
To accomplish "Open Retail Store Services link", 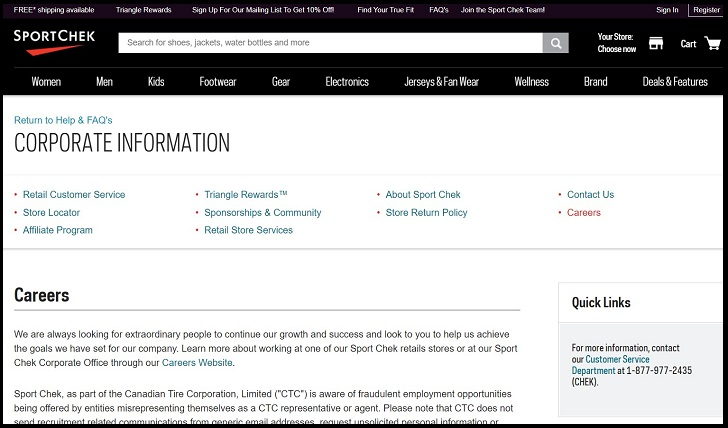I will pyautogui.click(x=248, y=230).
